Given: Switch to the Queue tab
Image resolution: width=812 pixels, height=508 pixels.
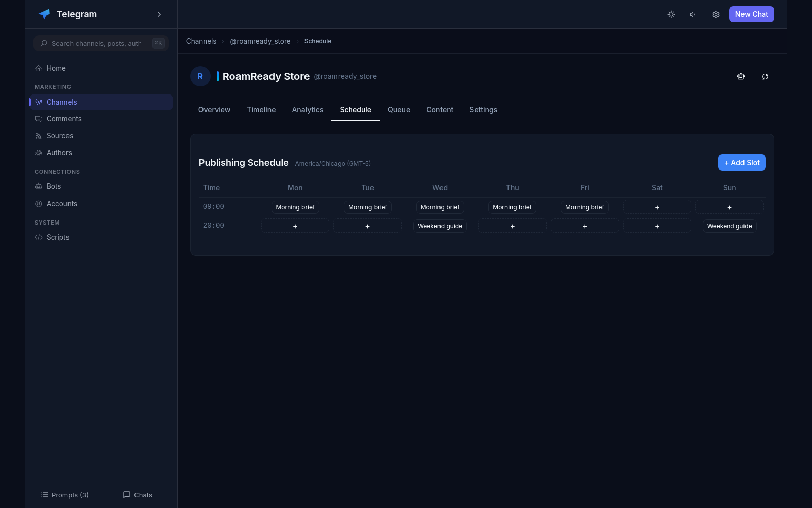Looking at the screenshot, I should (x=399, y=110).
